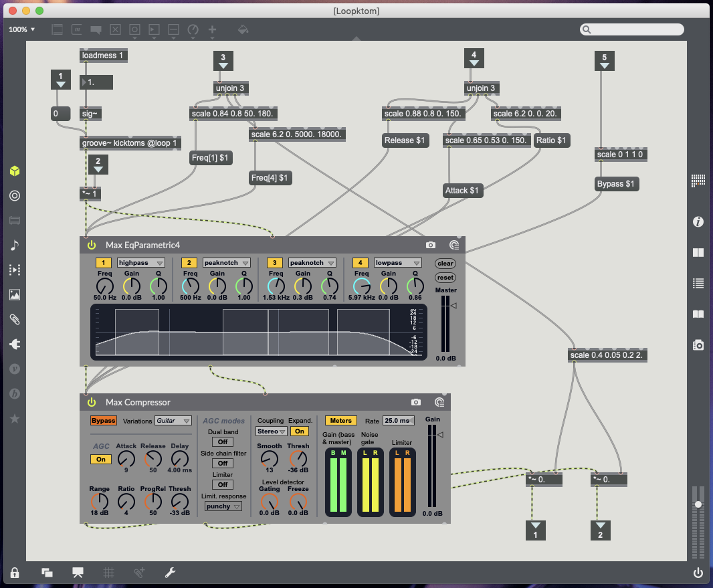Open the paint bucket format tool
Screen dimensions: 713x588
coord(243,29)
